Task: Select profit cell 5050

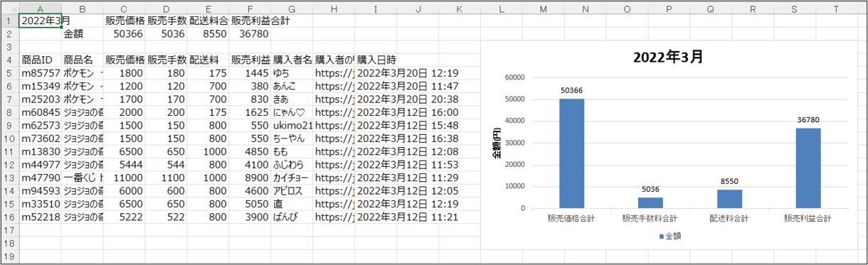Action: coord(250,204)
